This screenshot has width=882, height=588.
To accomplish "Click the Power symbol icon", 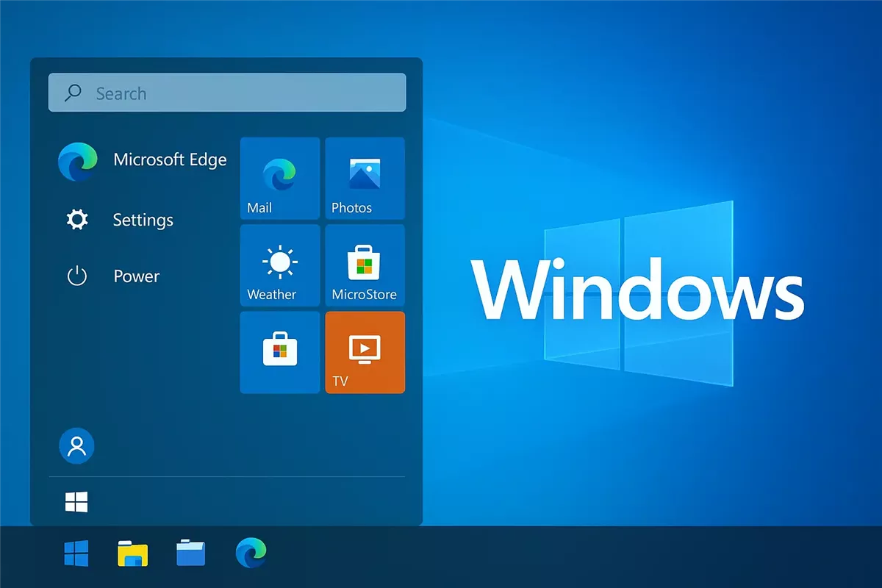I will click(77, 276).
